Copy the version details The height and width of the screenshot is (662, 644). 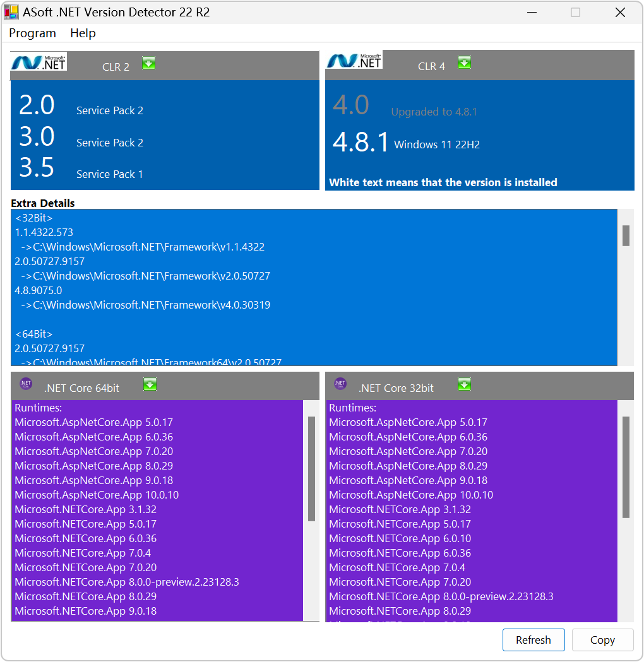[602, 640]
